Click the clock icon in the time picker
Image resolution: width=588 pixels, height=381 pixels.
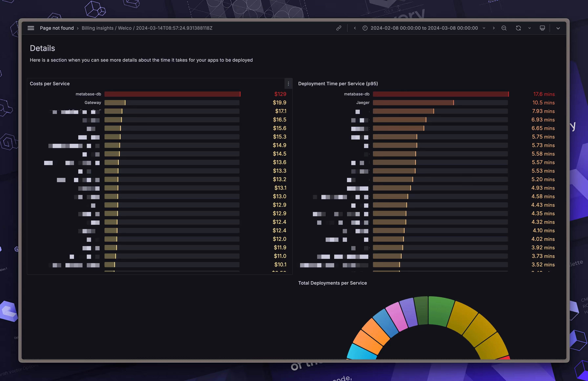click(365, 28)
